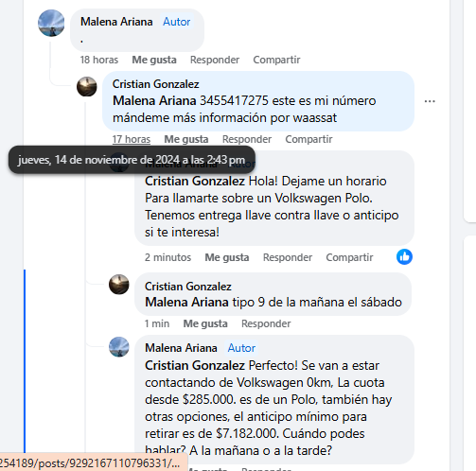Like the top comment by Malena Ariana
This screenshot has height=471, width=476.
point(154,60)
